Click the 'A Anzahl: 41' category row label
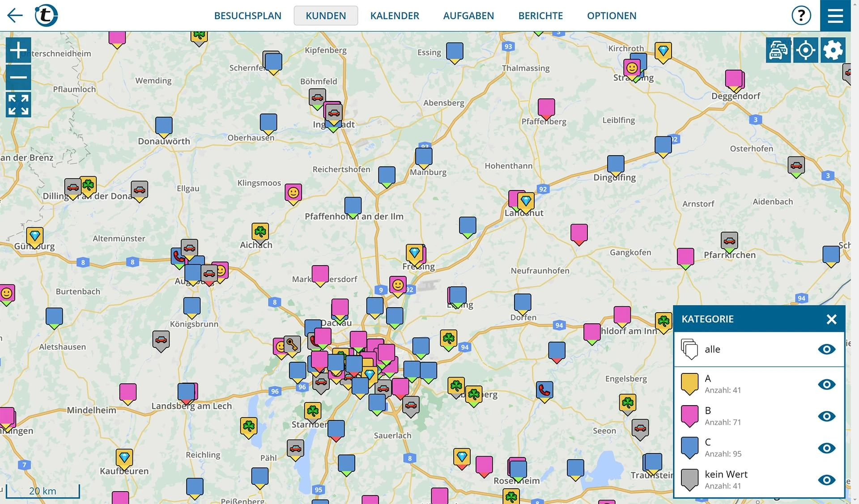Screen dimensions: 859x504 click(723, 384)
